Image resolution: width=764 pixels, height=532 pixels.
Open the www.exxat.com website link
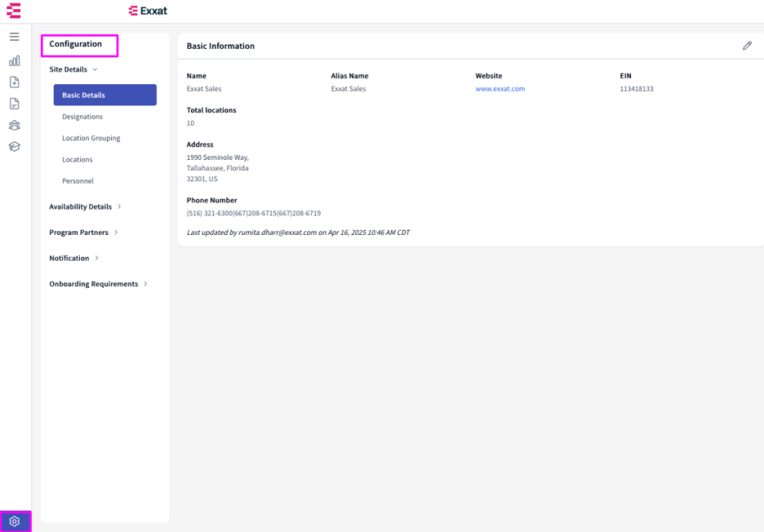(x=500, y=89)
